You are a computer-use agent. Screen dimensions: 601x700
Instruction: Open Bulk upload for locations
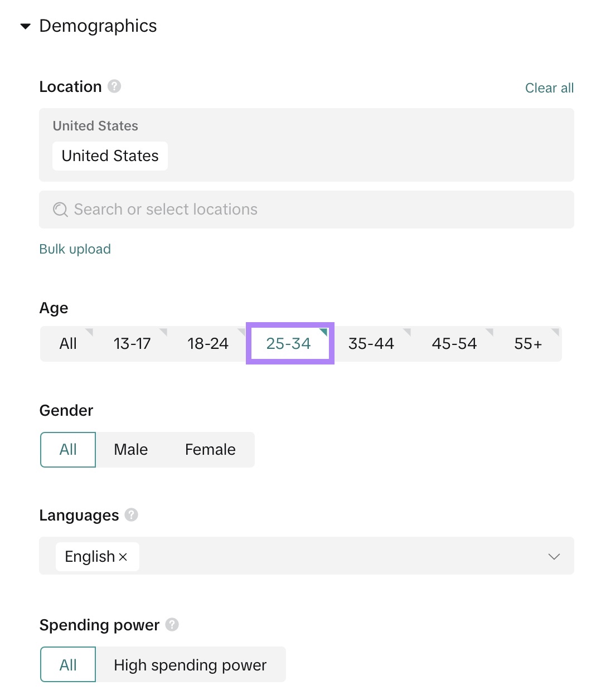[x=75, y=249]
